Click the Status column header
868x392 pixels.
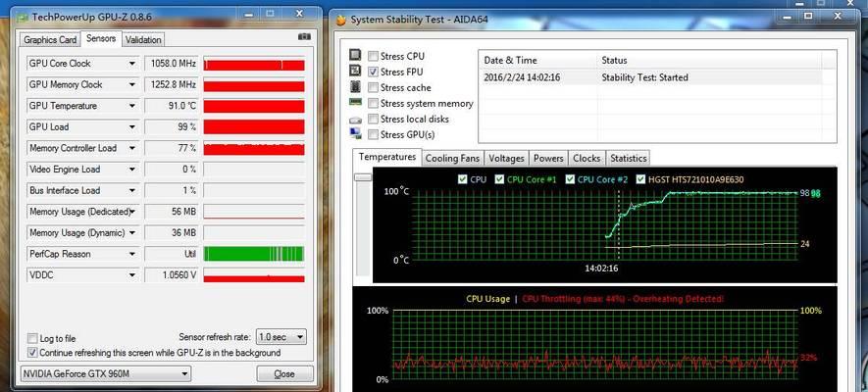point(709,60)
